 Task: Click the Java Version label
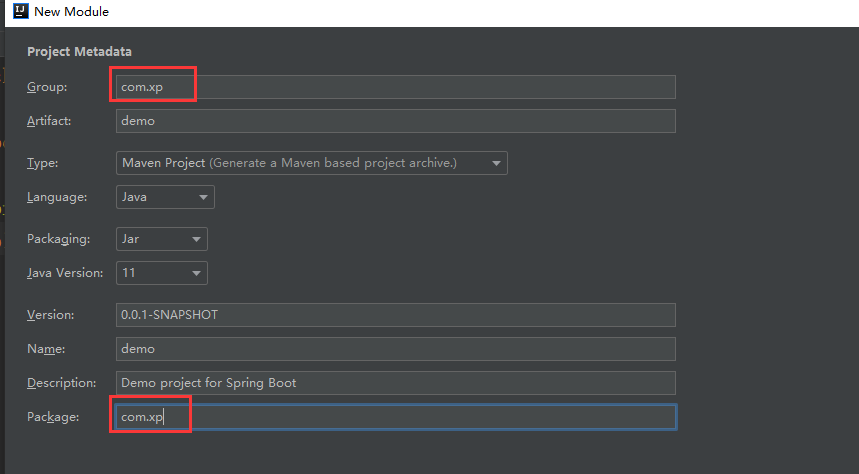tap(65, 273)
